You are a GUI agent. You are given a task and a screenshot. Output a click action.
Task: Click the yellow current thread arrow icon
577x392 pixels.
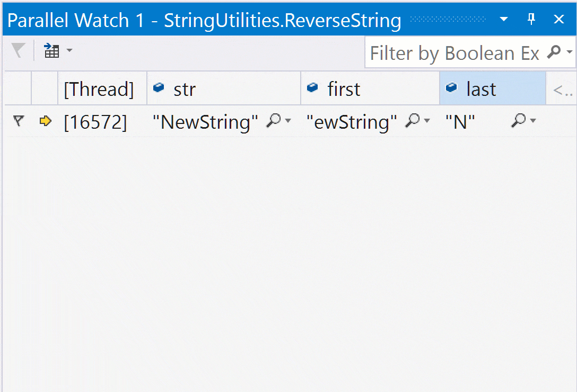point(45,122)
